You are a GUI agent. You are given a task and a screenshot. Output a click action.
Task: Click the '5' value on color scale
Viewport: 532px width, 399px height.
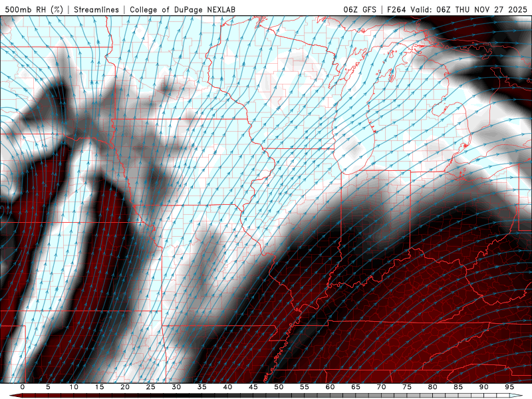tap(48, 387)
